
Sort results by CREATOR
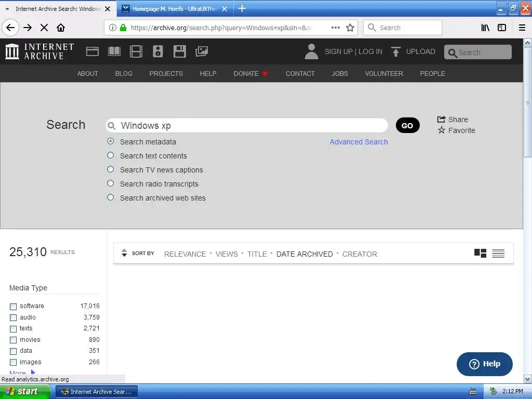360,254
